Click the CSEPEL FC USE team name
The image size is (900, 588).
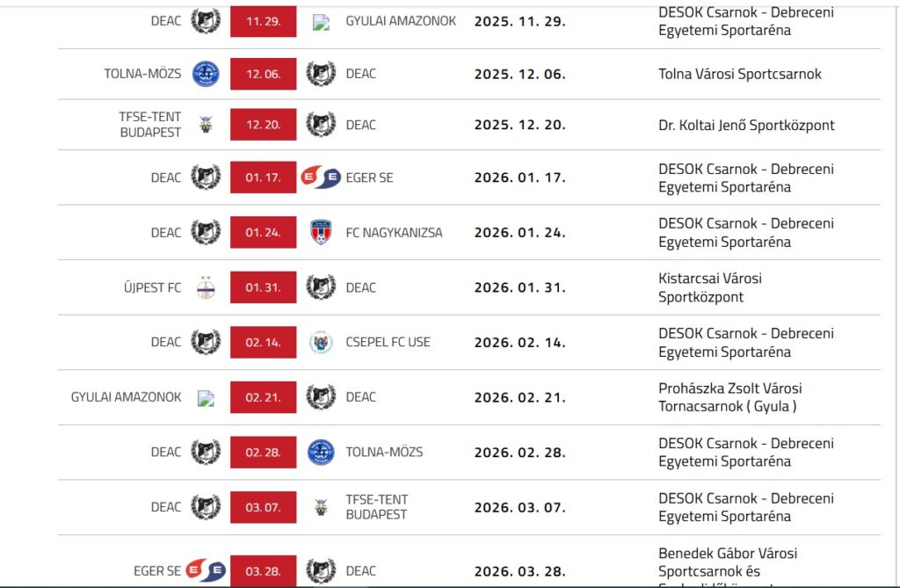pyautogui.click(x=388, y=342)
